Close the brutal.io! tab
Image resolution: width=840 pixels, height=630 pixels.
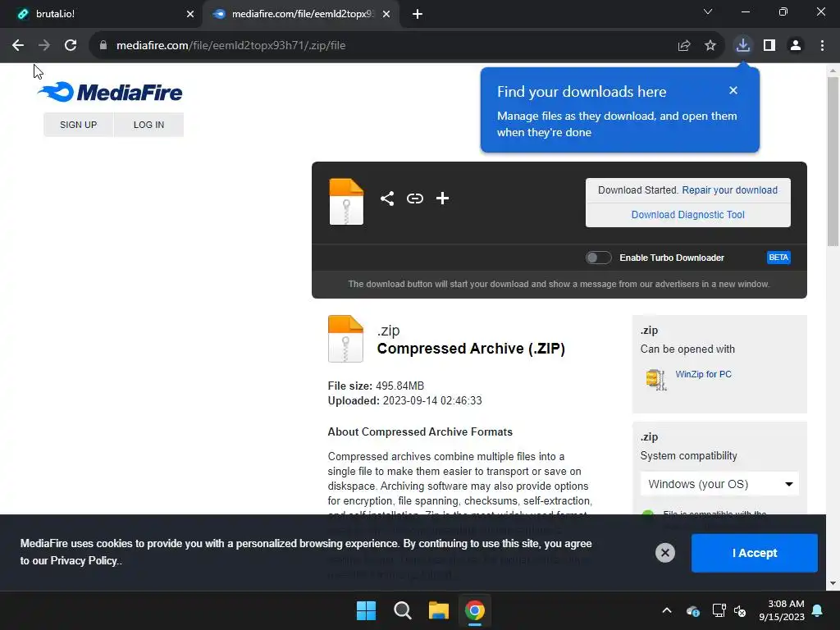click(190, 15)
